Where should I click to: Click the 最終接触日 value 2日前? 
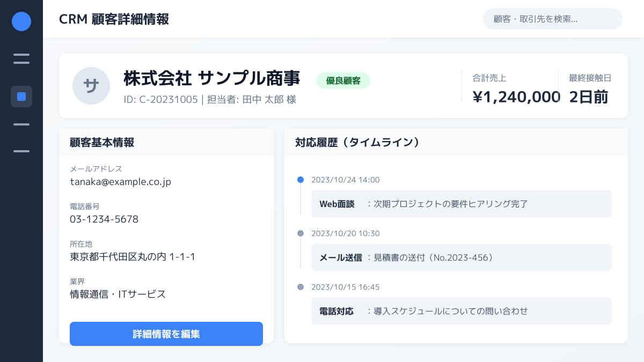[588, 97]
